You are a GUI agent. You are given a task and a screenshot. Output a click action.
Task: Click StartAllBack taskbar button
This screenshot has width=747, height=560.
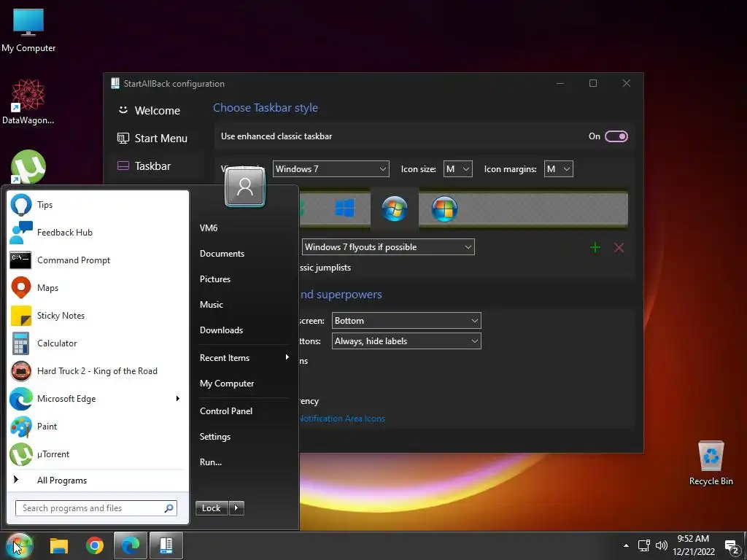pos(166,545)
